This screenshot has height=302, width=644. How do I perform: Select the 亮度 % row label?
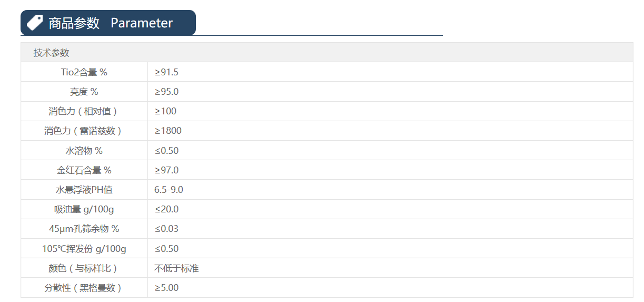[84, 92]
